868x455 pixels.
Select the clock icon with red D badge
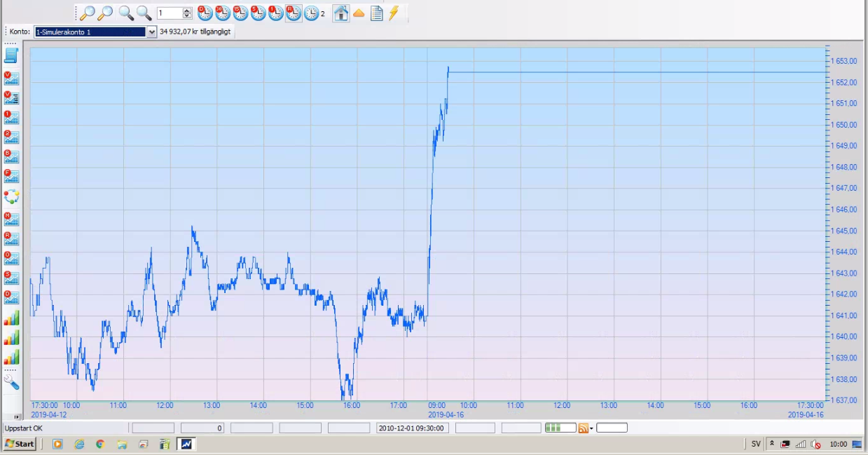click(205, 13)
